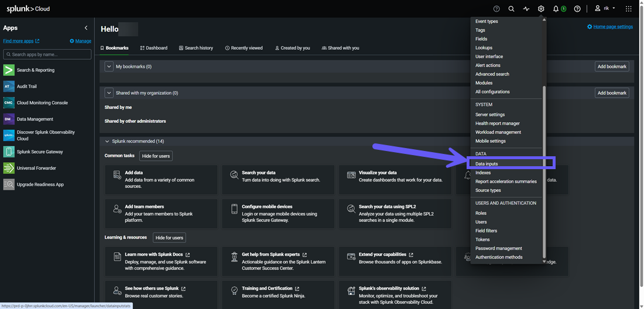Open the Cloud Monitoring Console icon
The width and height of the screenshot is (644, 309).
pyautogui.click(x=9, y=103)
